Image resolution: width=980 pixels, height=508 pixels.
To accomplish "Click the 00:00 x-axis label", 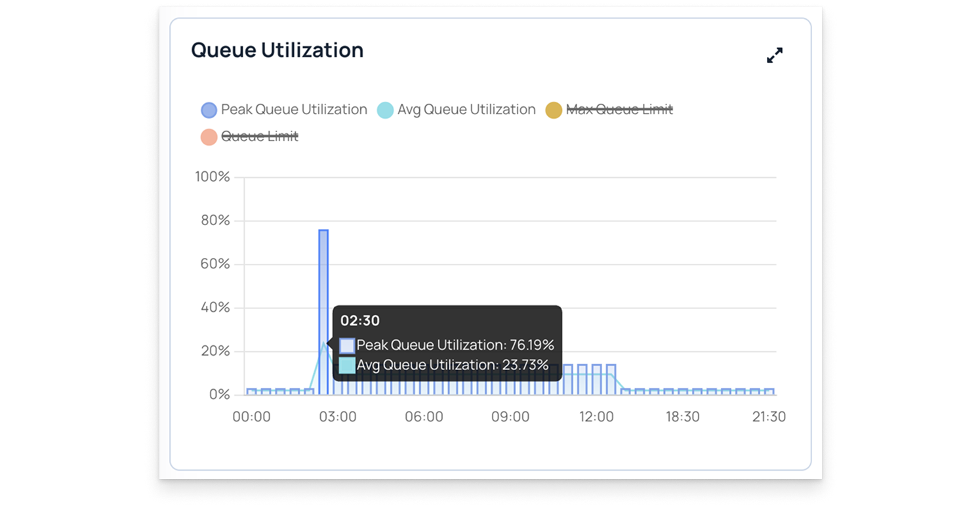I will [251, 417].
